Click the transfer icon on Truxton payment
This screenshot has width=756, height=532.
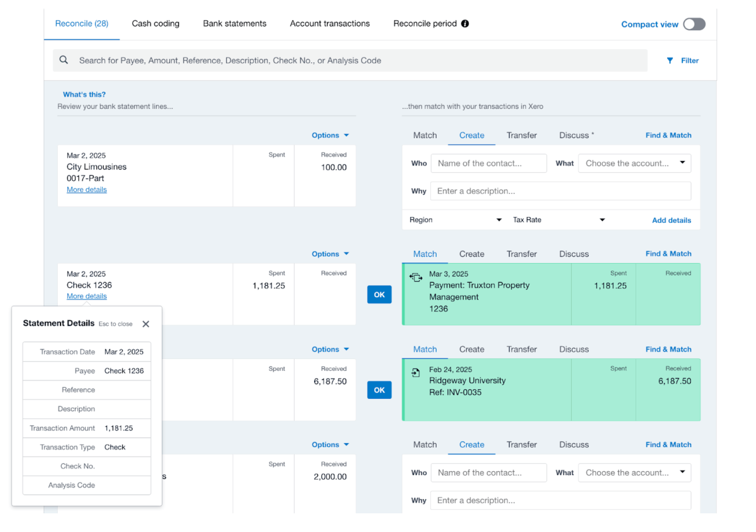point(415,277)
